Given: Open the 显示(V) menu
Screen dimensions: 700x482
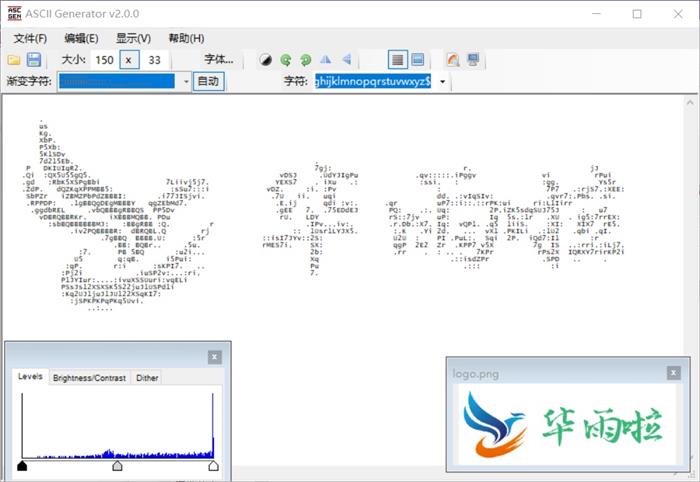Looking at the screenshot, I should click(133, 38).
